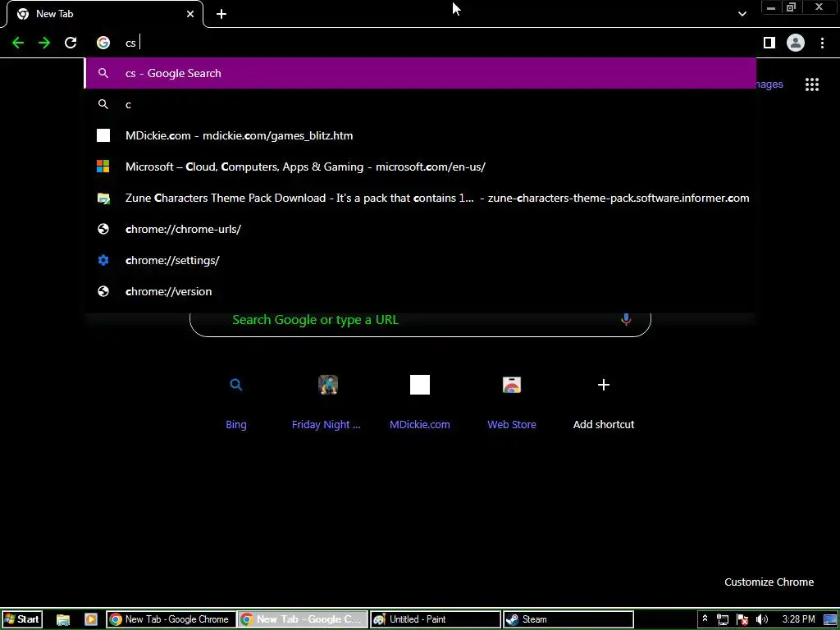Reload the page with the refresh icon
The height and width of the screenshot is (630, 840).
[x=71, y=43]
